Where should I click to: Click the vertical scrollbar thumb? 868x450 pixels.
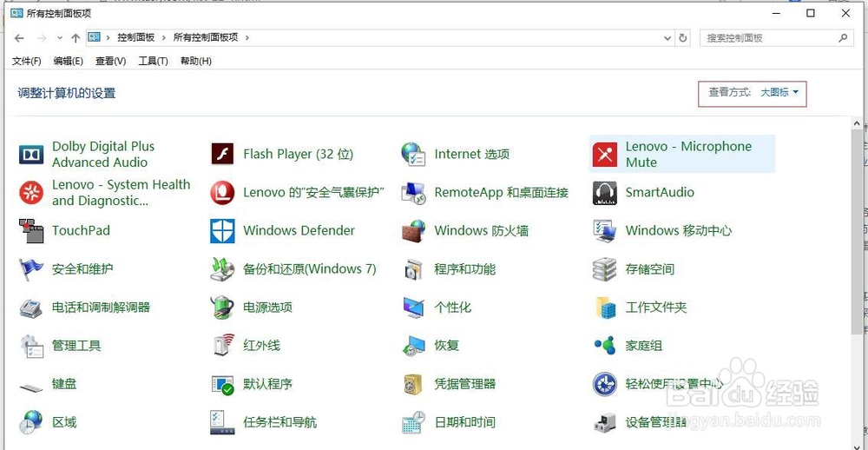pos(858,233)
